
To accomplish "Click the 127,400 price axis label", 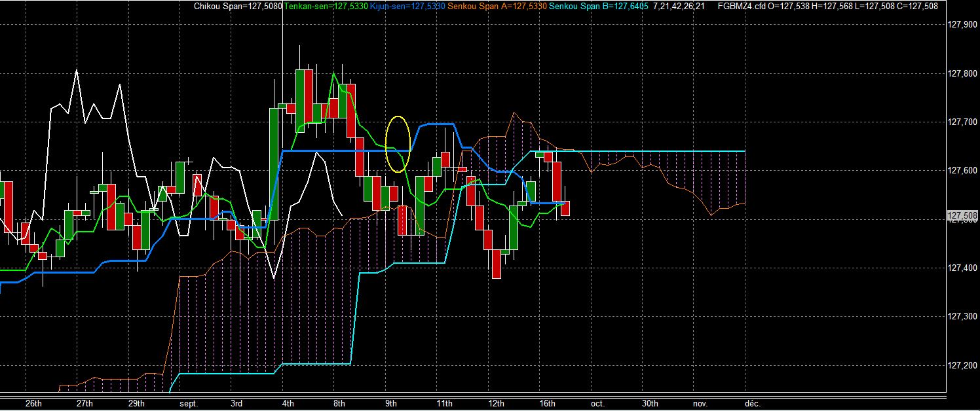I will click(962, 268).
